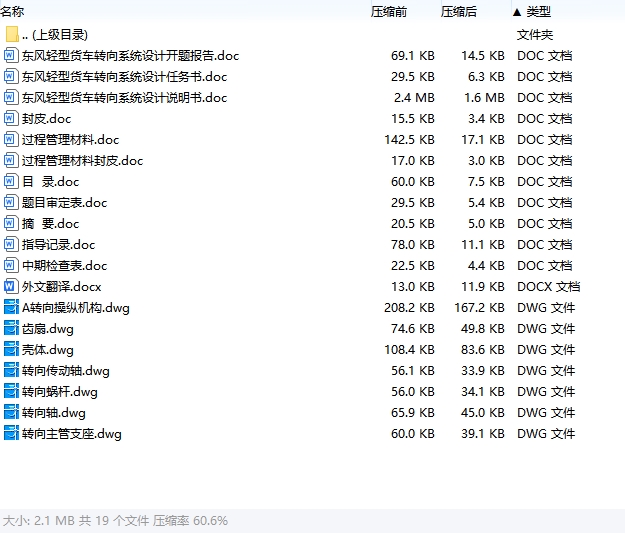Click the 类型 column header to reverse sort

(538, 12)
